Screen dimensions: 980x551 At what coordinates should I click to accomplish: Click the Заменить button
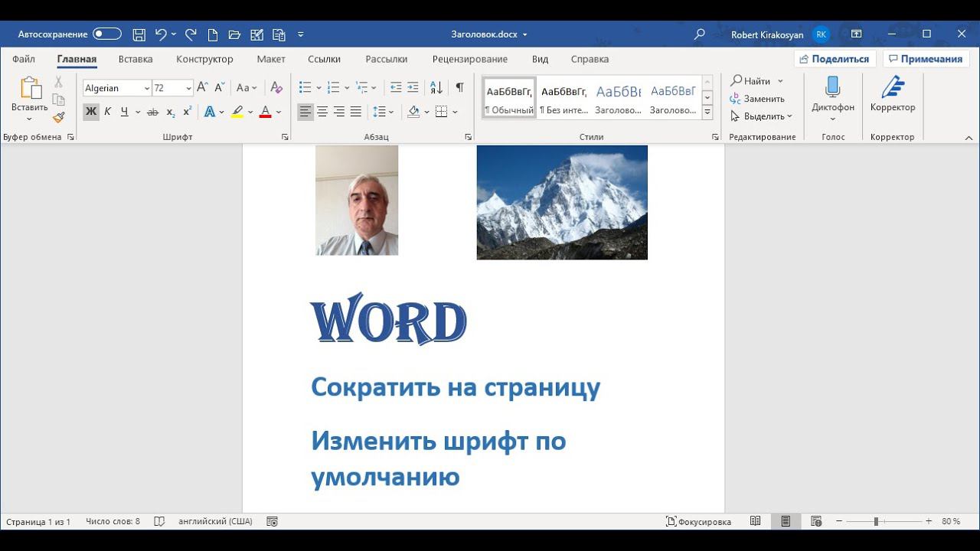click(x=757, y=99)
